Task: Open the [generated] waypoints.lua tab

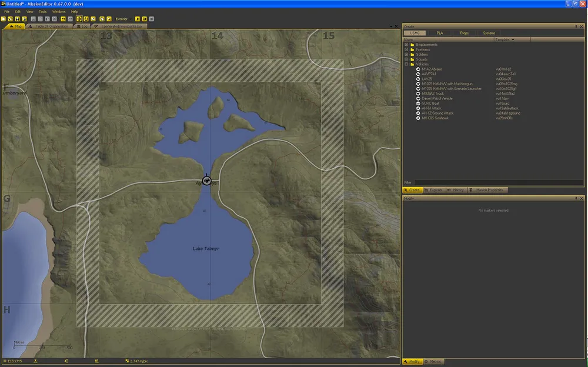Action: point(119,26)
